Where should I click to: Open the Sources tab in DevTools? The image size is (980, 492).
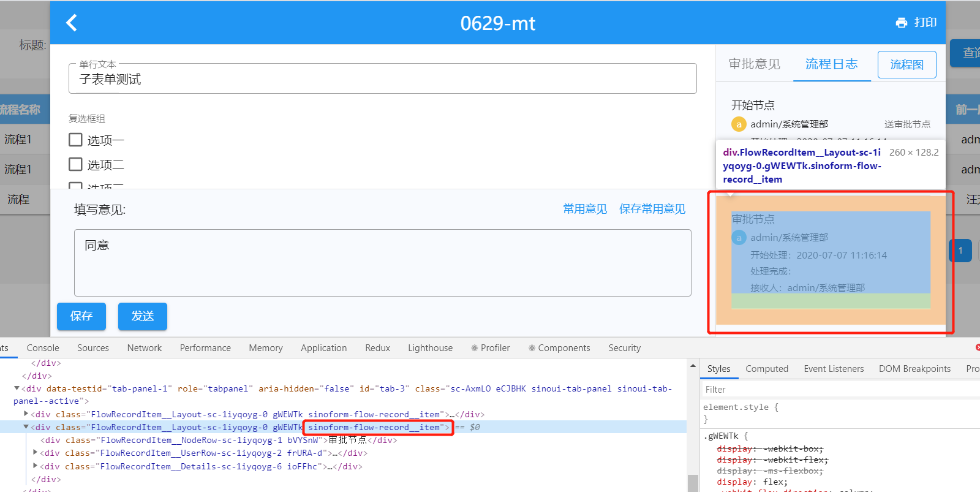(x=93, y=348)
